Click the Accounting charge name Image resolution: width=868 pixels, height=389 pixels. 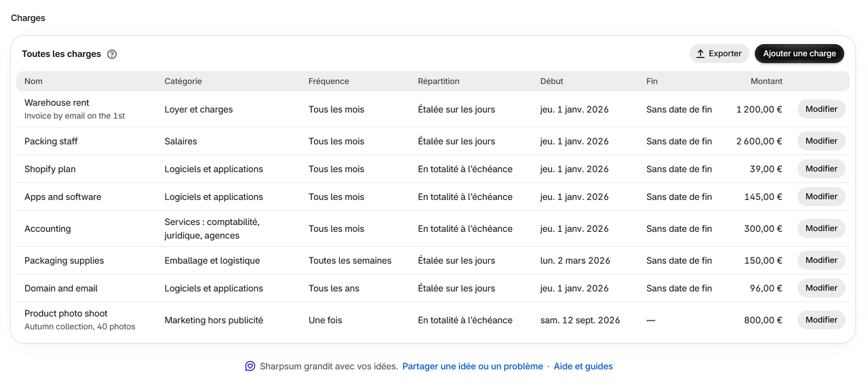pyautogui.click(x=47, y=229)
